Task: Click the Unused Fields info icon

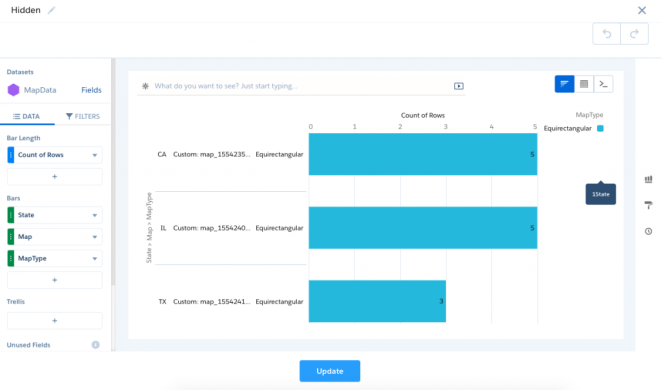Action: point(96,345)
